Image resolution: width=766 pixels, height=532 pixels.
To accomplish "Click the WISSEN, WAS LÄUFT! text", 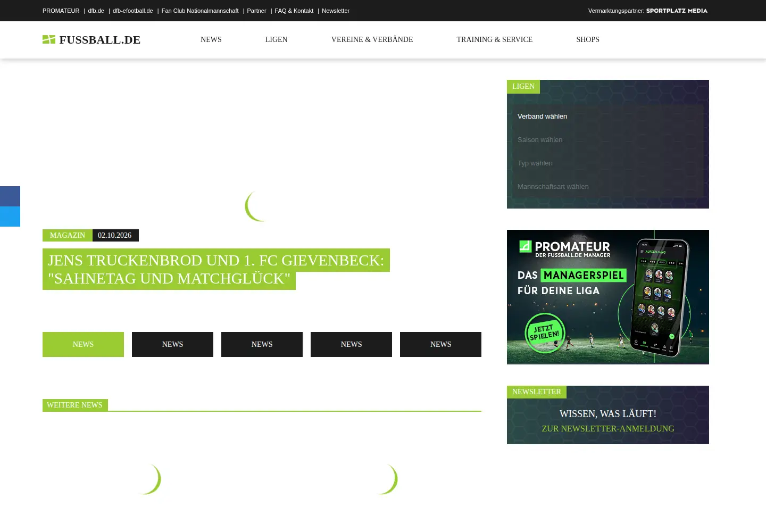I will (x=608, y=413).
